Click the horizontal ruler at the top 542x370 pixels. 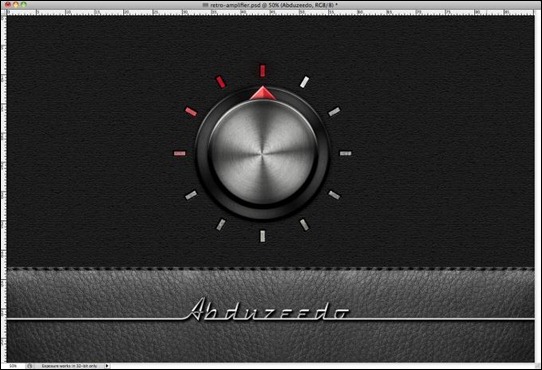271,12
